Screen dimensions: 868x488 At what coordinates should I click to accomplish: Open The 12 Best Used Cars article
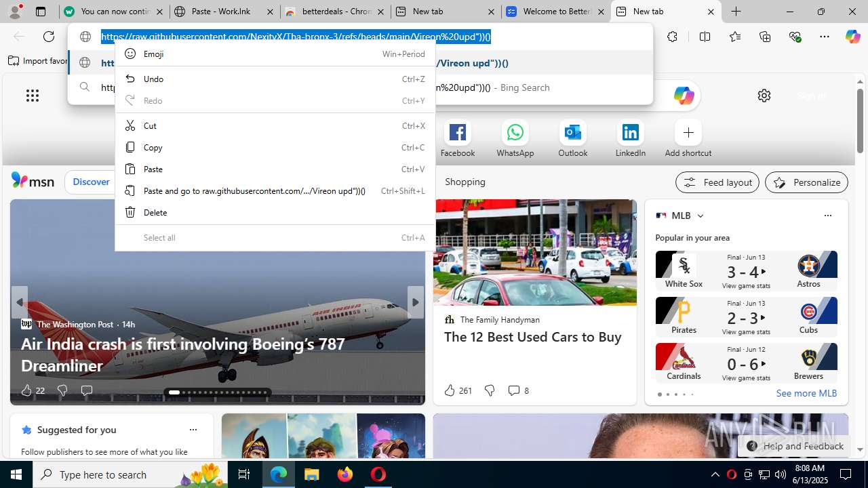pos(532,337)
